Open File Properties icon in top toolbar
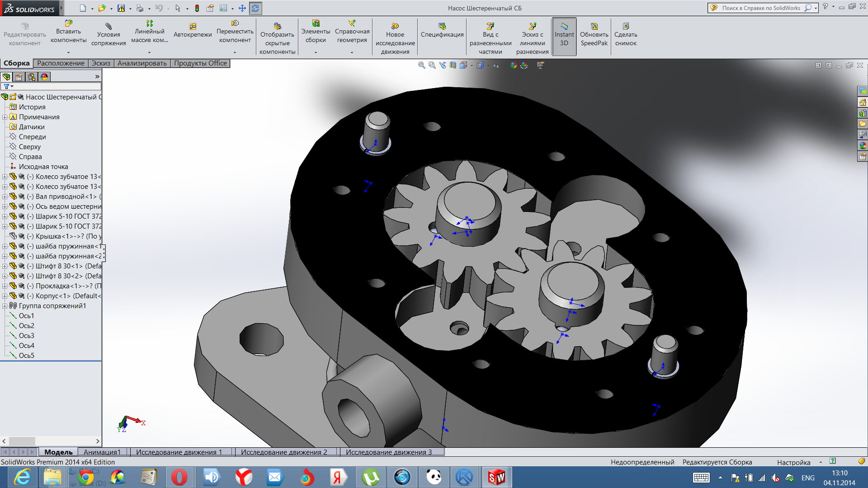Screen dimensions: 868x488 tap(210, 8)
